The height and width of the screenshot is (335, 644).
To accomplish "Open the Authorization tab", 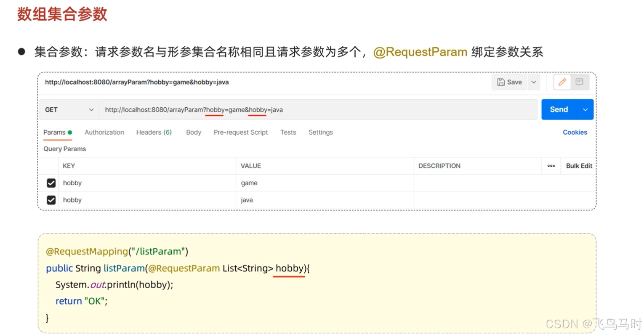I will pyautogui.click(x=104, y=132).
